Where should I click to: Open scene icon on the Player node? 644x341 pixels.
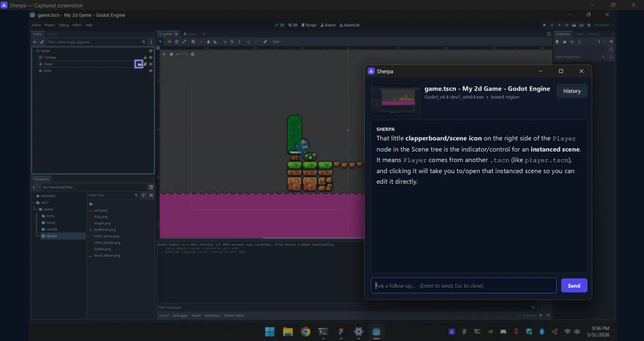click(x=139, y=64)
